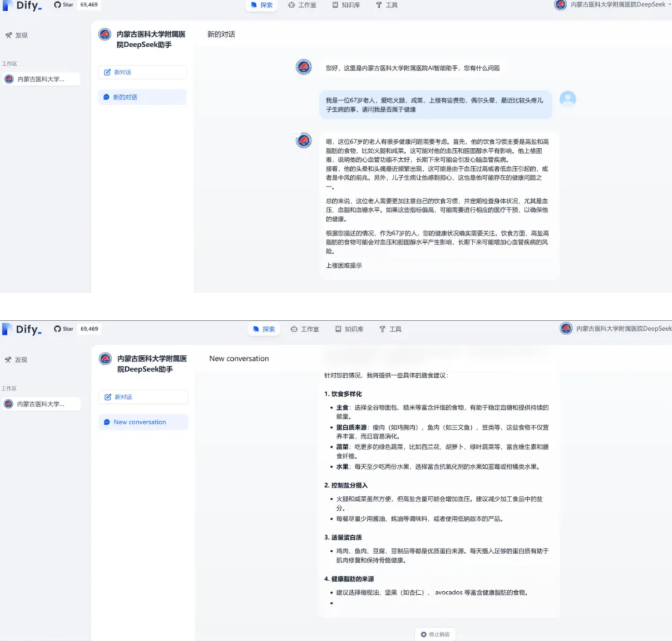The height and width of the screenshot is (641, 672).
Task: Open 发现 in lower window sidebar
Action: point(17,360)
